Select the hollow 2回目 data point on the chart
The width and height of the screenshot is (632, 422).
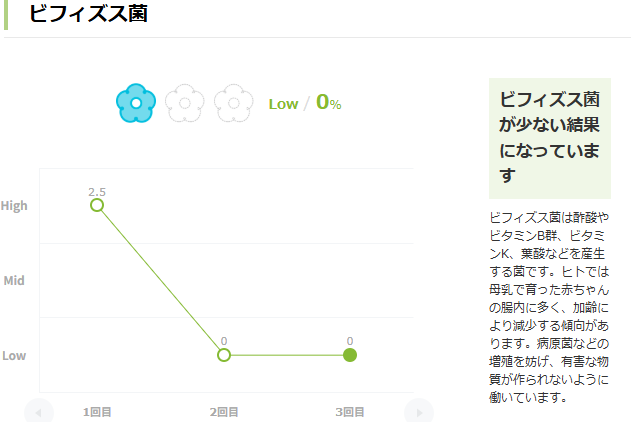(x=224, y=355)
